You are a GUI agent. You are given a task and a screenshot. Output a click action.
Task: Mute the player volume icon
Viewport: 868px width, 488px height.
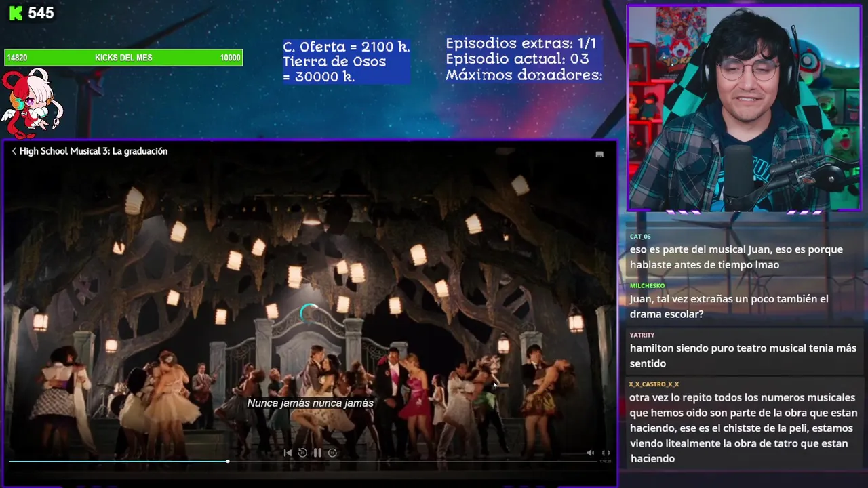tap(590, 453)
